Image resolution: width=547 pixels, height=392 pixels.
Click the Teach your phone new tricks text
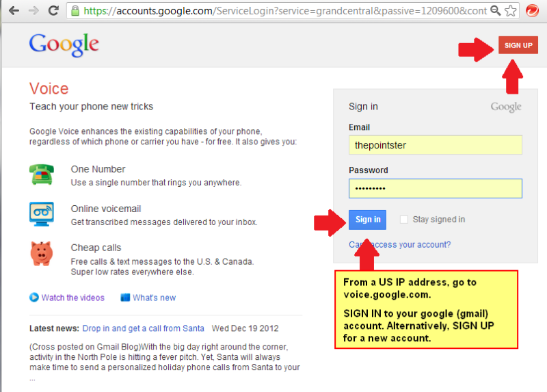pyautogui.click(x=92, y=107)
